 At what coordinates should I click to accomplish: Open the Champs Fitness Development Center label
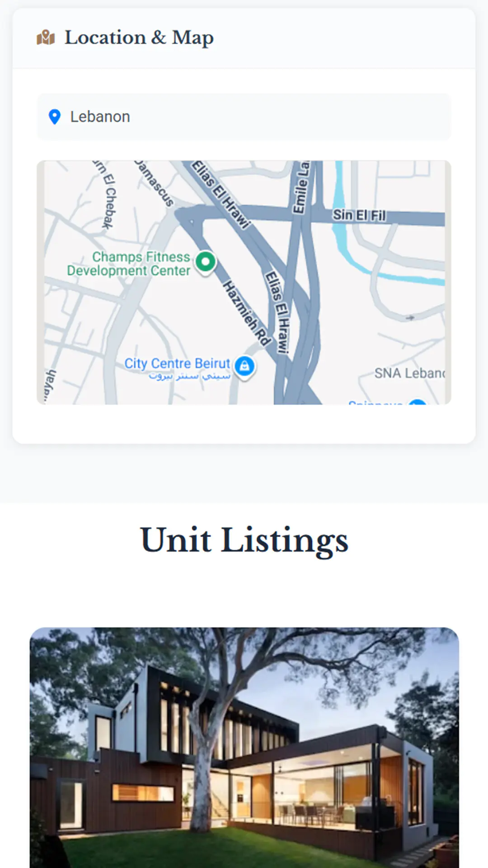click(129, 264)
